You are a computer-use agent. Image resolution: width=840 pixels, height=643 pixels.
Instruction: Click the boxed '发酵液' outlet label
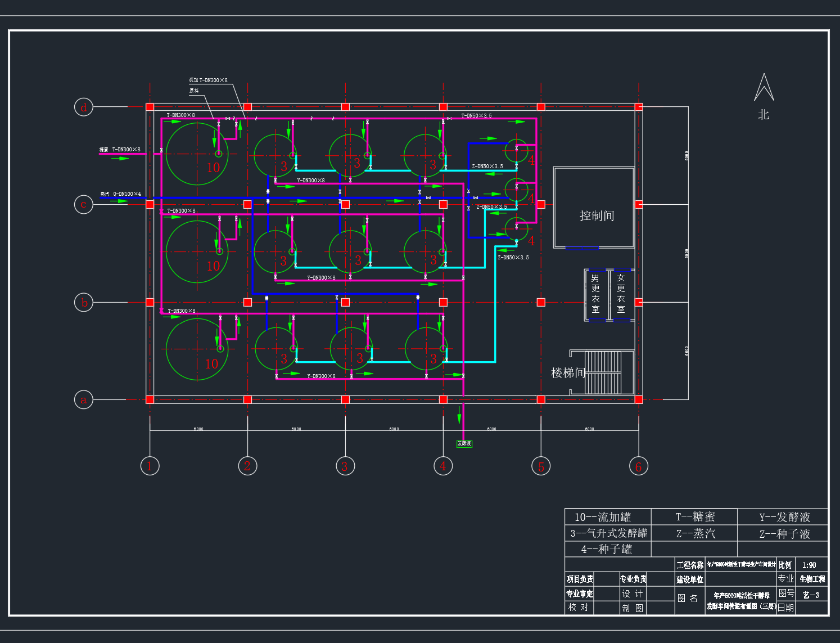(464, 444)
